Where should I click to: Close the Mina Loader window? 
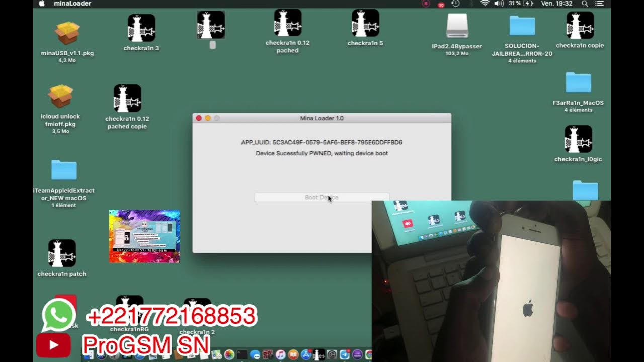[x=199, y=118]
